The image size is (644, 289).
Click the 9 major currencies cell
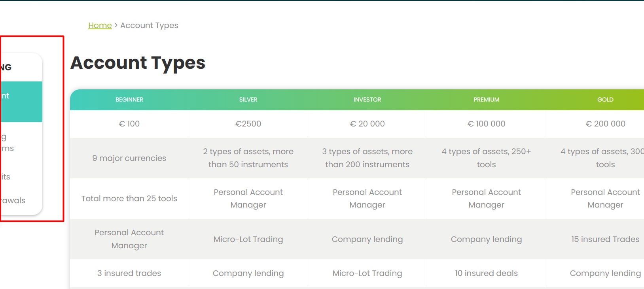click(129, 158)
